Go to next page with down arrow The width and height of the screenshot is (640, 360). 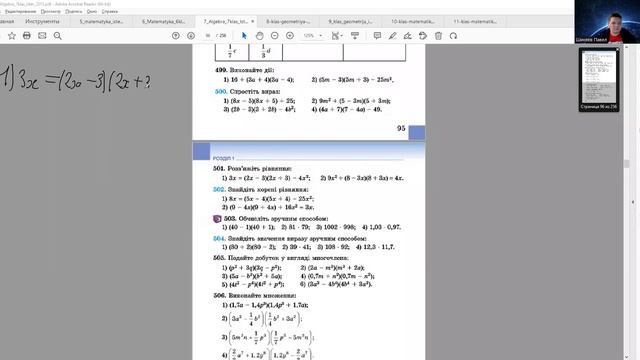pyautogui.click(x=191, y=36)
